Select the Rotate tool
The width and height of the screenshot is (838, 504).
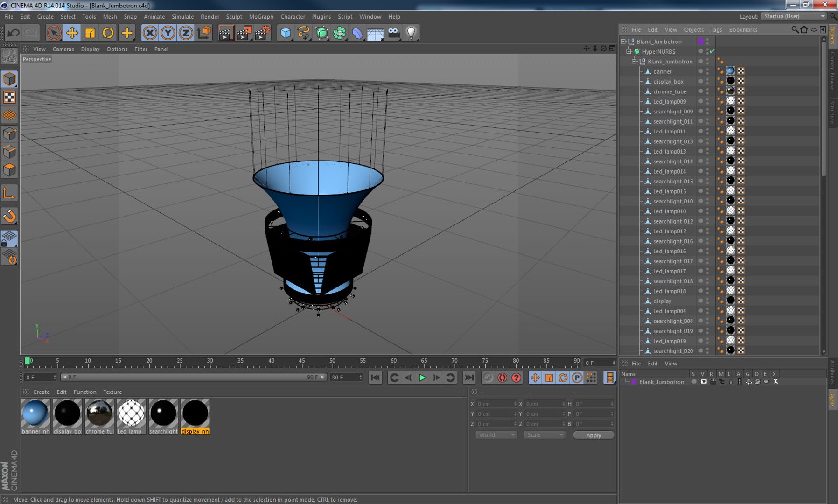[x=108, y=33]
